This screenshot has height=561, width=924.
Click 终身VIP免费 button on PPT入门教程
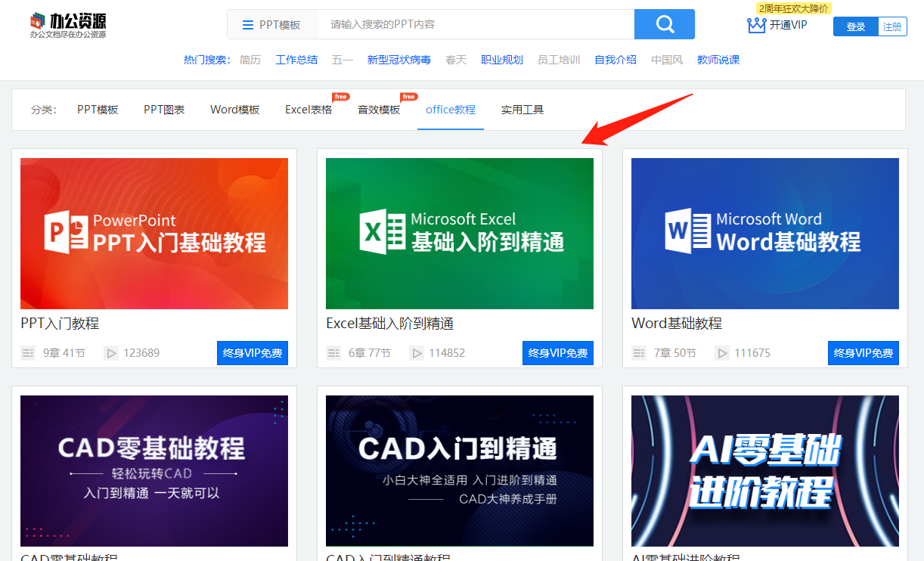point(253,353)
